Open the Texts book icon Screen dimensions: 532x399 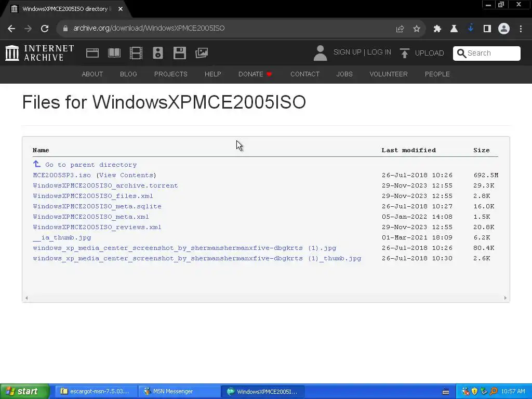[114, 53]
